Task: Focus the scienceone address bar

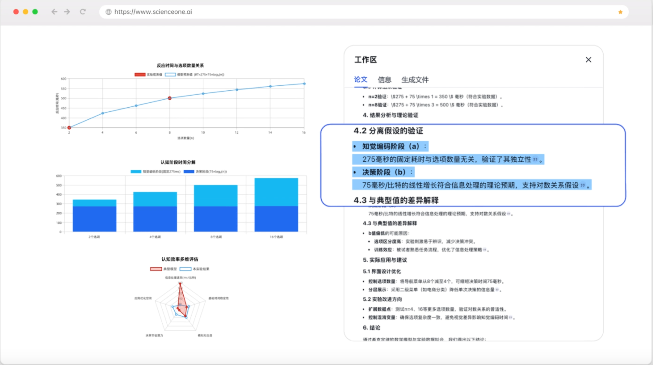Action: 364,12
